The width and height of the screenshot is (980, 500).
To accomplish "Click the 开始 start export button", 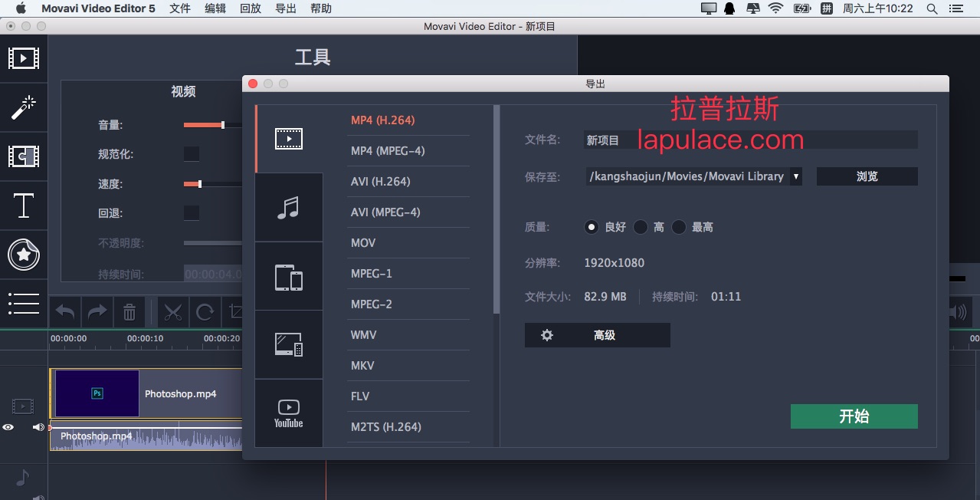I will click(854, 416).
